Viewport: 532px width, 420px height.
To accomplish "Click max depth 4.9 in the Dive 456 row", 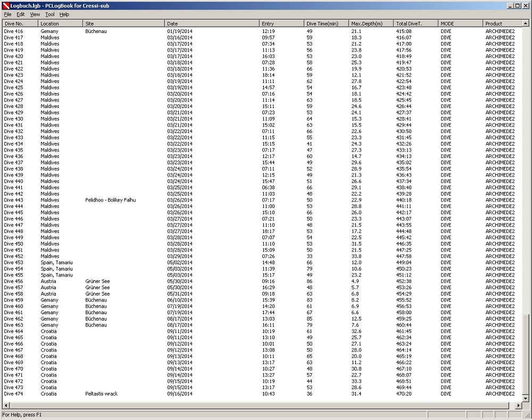I will point(355,281).
